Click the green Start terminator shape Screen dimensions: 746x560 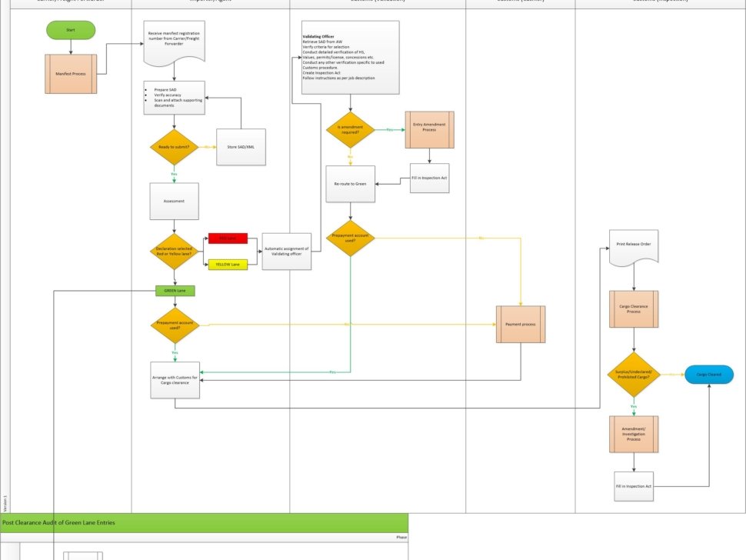point(71,30)
